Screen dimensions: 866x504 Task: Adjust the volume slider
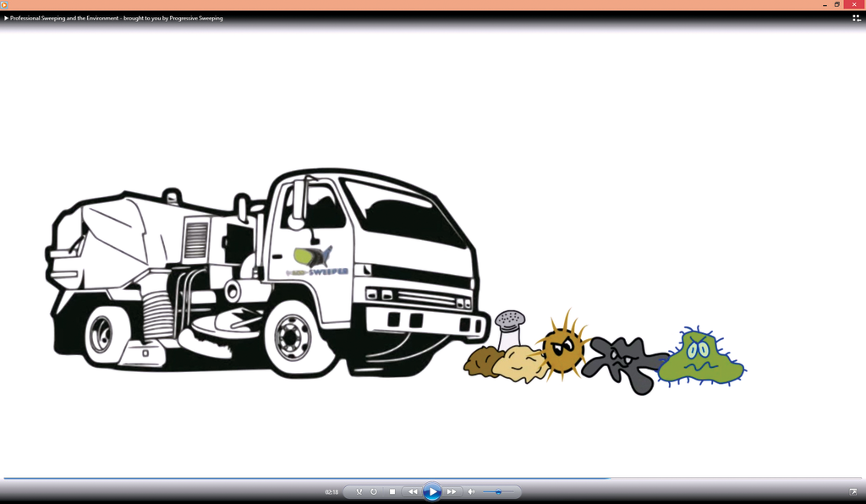pyautogui.click(x=498, y=492)
